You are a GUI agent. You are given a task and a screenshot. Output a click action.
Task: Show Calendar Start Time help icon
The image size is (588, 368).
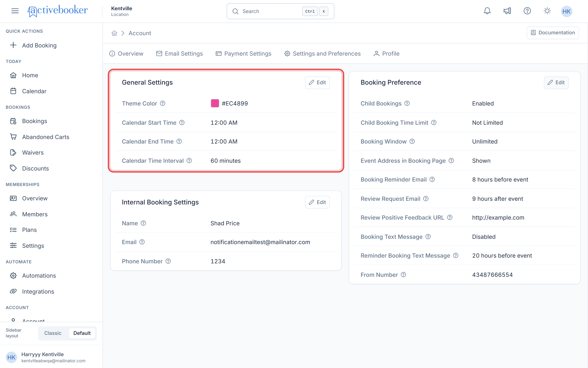(182, 123)
